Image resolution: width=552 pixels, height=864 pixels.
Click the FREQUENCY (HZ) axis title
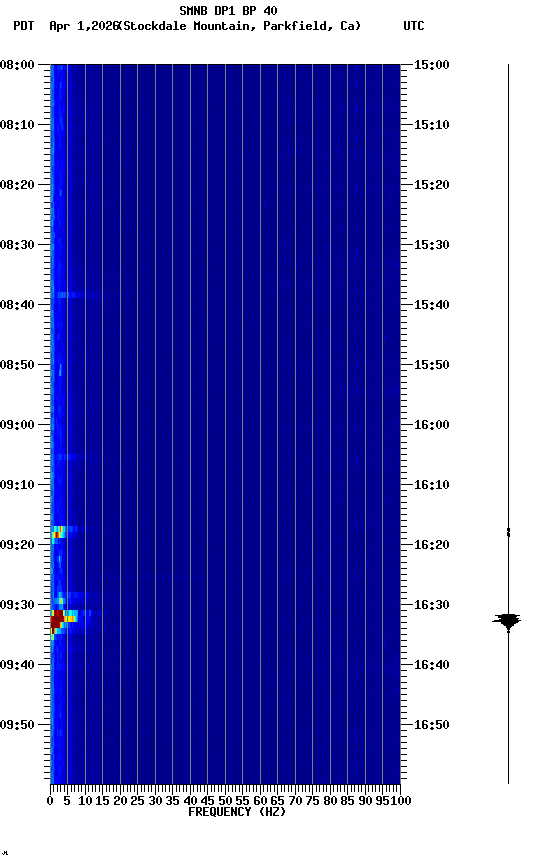coord(237,812)
